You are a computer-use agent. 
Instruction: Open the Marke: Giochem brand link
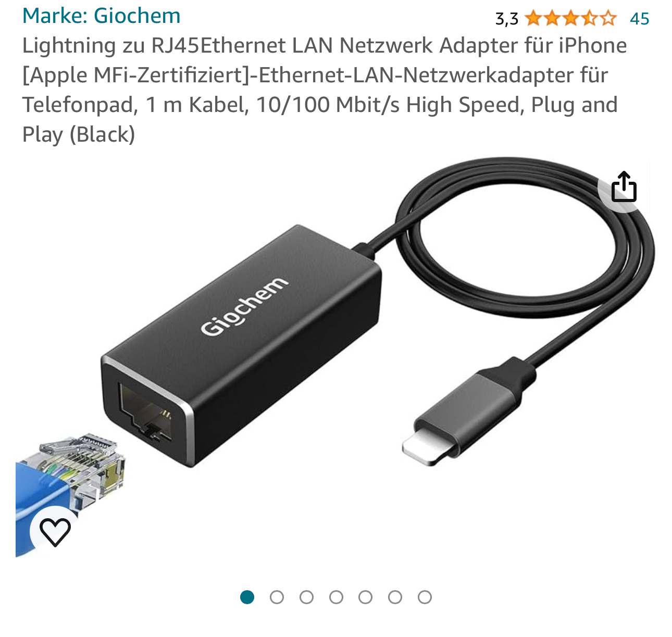101,16
